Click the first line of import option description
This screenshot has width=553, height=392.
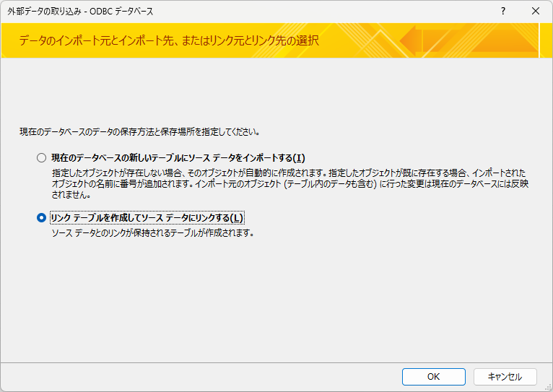pyautogui.click(x=289, y=173)
